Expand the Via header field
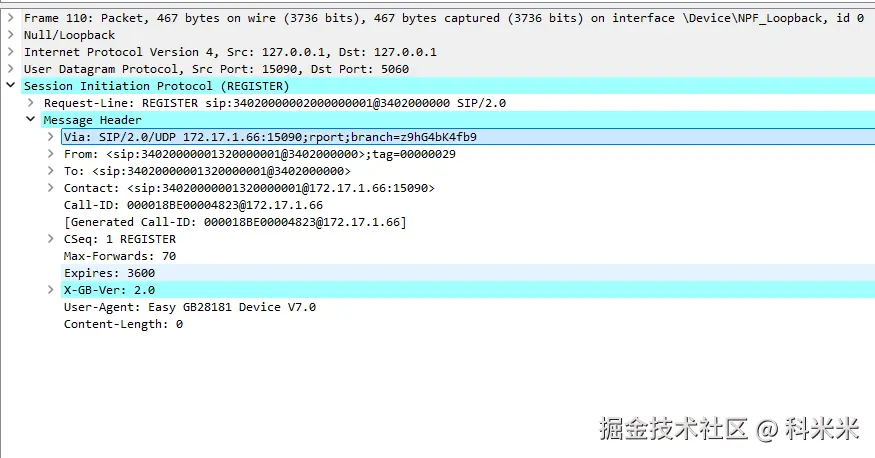The image size is (875, 458). [x=51, y=137]
